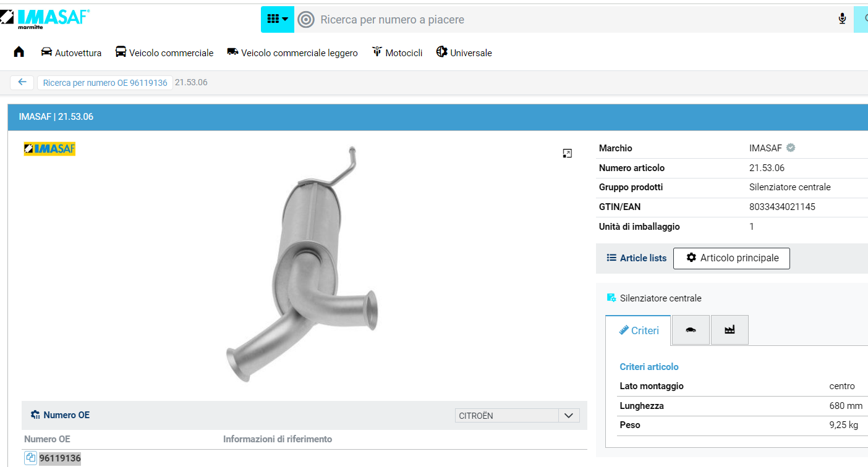Click the 'Silenziatore centrale' product group value
The image size is (868, 467).
790,187
